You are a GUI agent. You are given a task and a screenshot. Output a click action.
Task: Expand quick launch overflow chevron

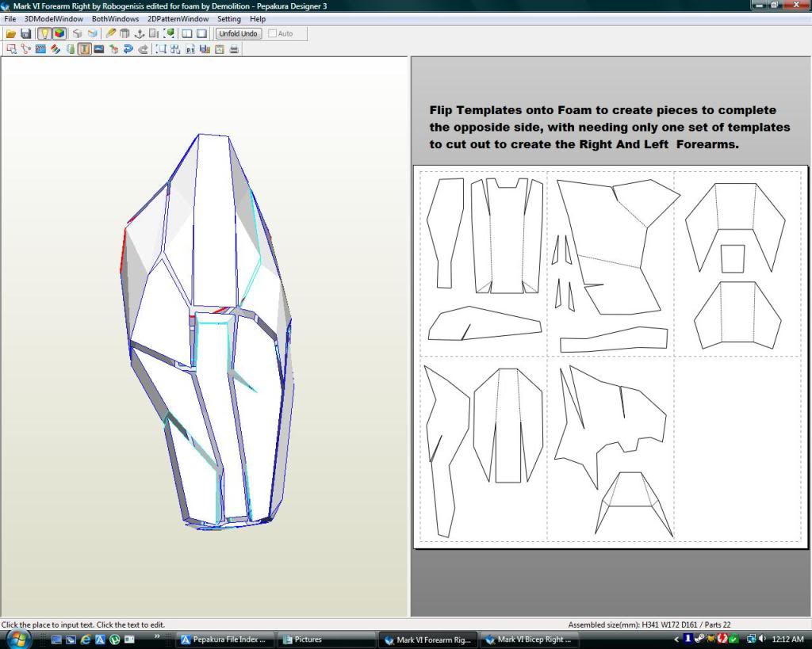[156, 636]
